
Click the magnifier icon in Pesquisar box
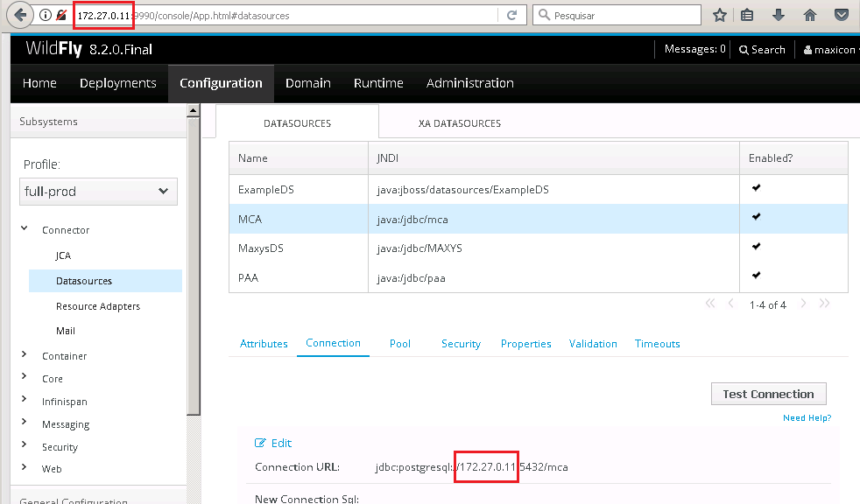pyautogui.click(x=544, y=15)
